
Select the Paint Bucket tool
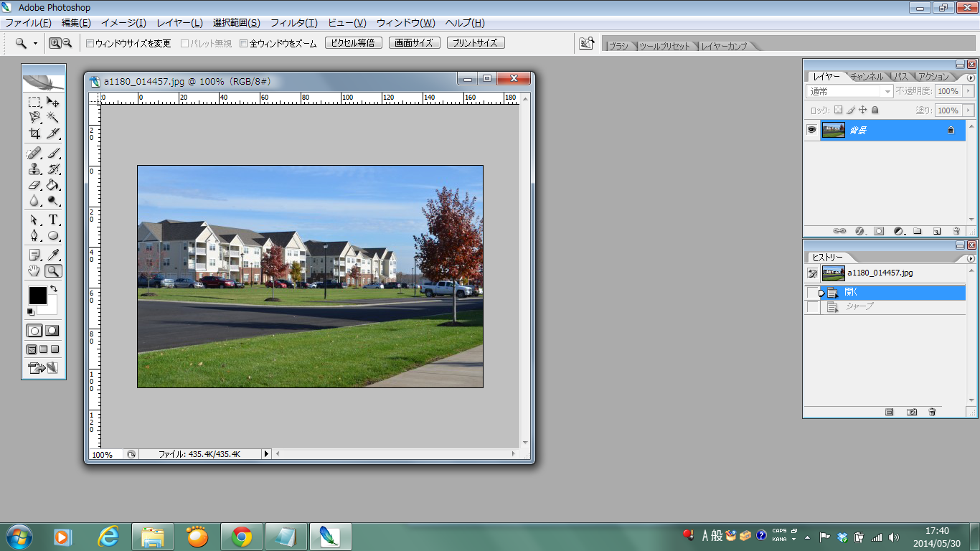pos(53,185)
